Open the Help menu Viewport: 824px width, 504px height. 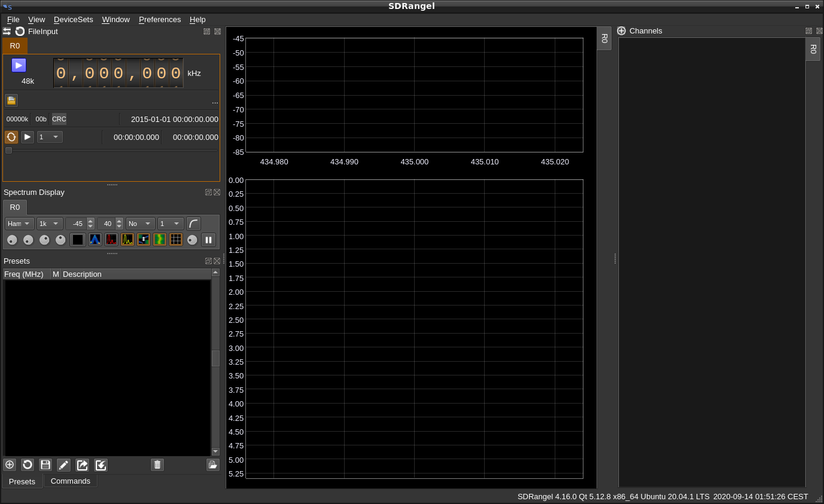(x=197, y=19)
